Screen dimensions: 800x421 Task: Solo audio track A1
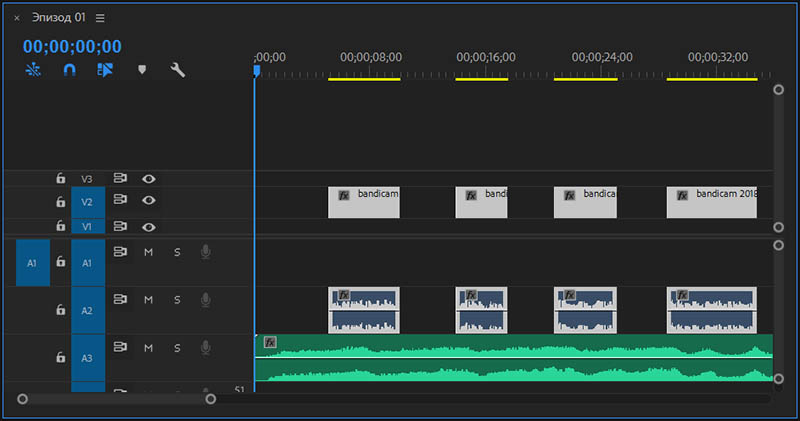coord(177,252)
